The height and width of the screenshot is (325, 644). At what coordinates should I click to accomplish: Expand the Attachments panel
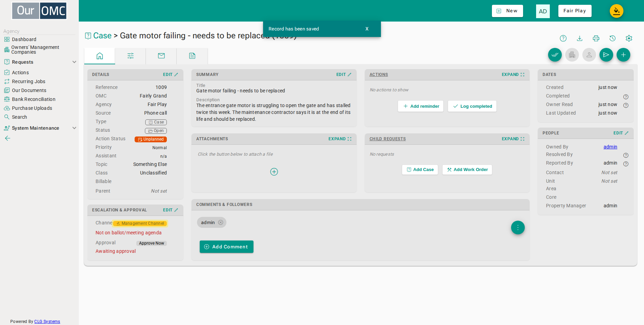(340, 139)
